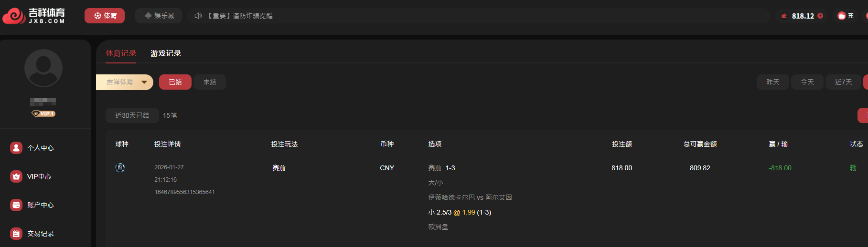Open the 个人中心 sidebar icon
This screenshot has height=247, width=868.
tap(16, 148)
